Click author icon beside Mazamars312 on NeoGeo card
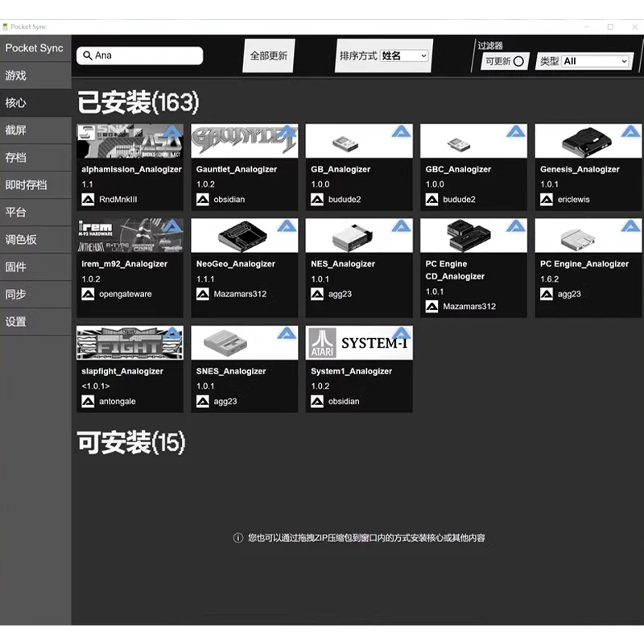Image resolution: width=644 pixels, height=644 pixels. click(x=203, y=294)
